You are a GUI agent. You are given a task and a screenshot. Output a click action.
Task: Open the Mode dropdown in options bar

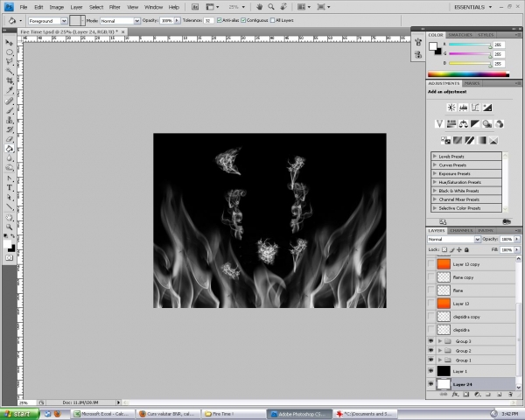click(x=137, y=21)
